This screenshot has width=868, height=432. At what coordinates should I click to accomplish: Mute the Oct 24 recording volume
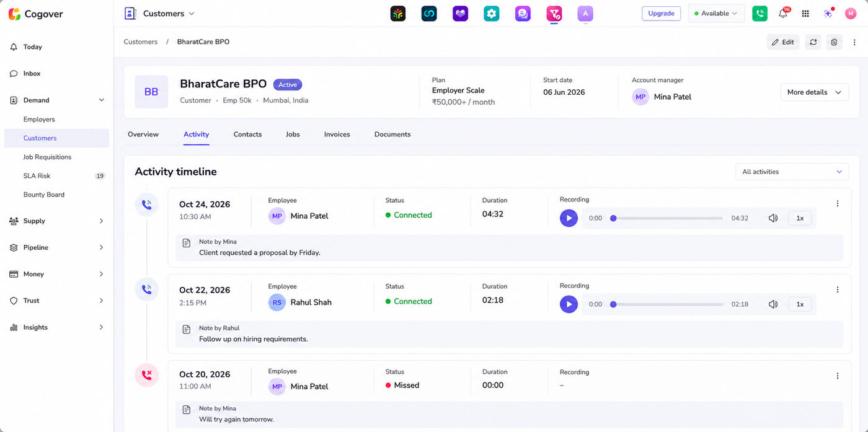point(773,218)
